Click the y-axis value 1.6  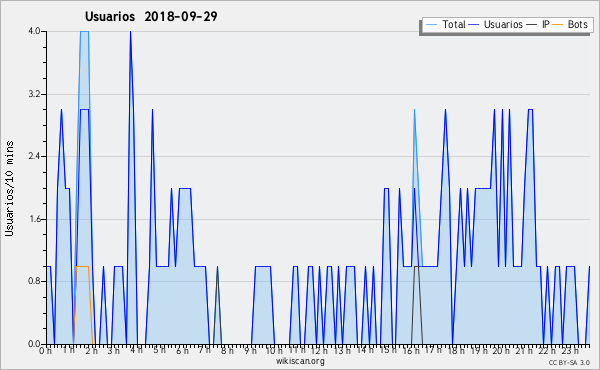(34, 219)
